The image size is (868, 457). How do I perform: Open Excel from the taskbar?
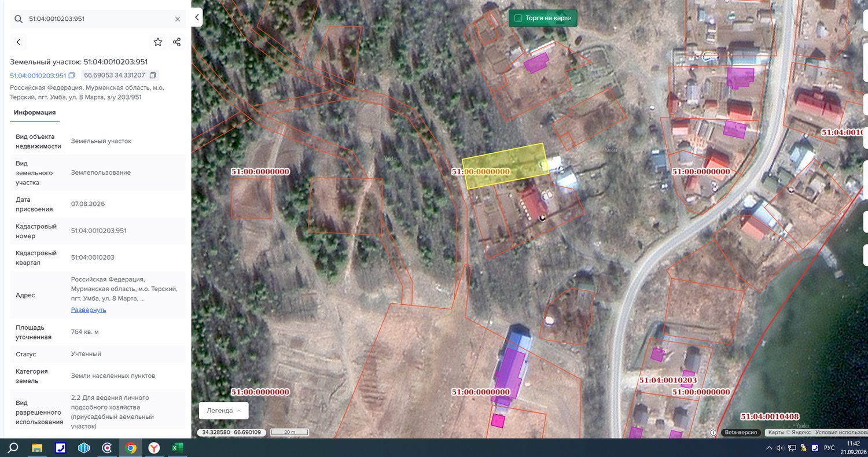pyautogui.click(x=178, y=448)
